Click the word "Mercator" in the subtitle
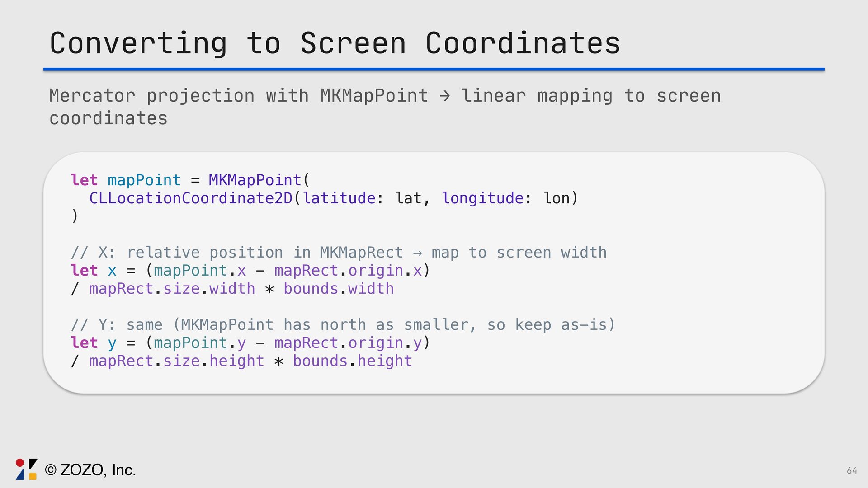Screen dimensions: 868x488 click(x=92, y=96)
